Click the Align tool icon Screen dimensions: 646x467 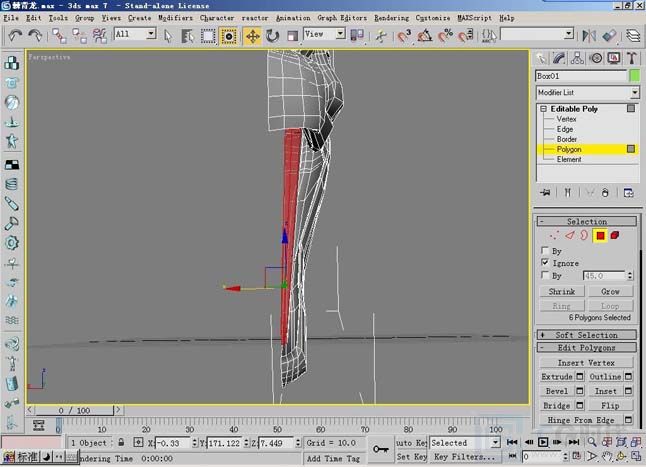(609, 36)
